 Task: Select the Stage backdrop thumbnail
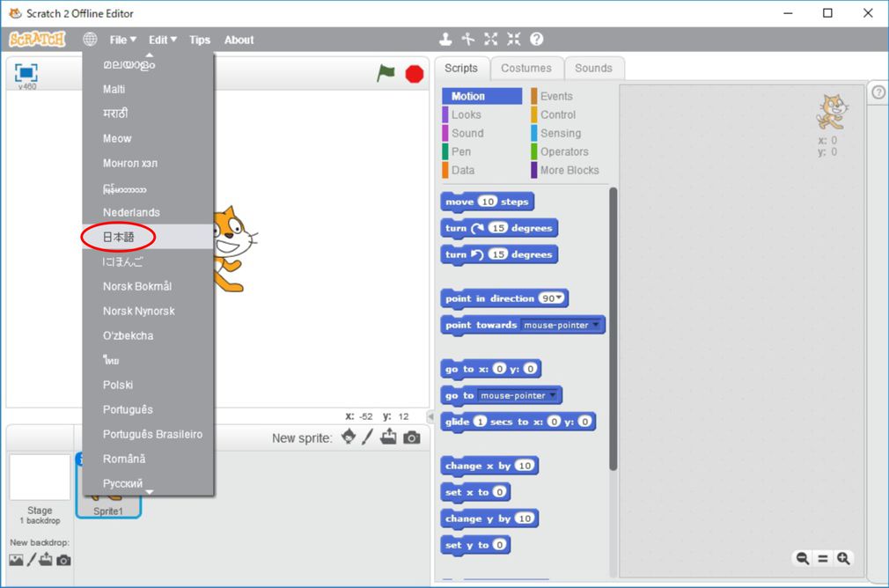40,477
